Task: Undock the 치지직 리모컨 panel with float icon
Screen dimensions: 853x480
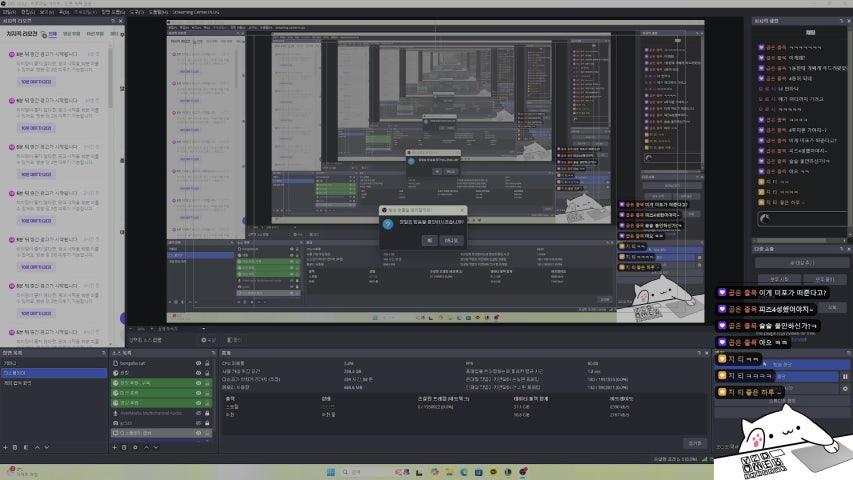Action: (x=113, y=21)
